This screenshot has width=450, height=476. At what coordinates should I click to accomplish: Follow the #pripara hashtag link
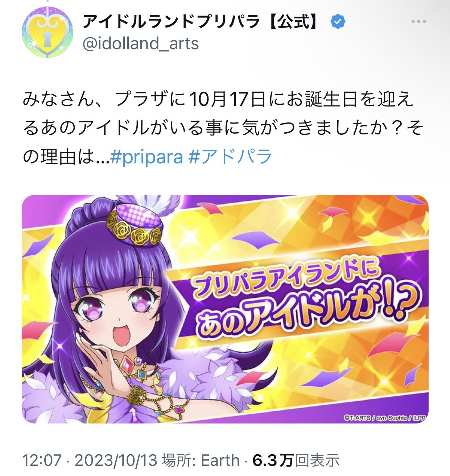point(146,157)
